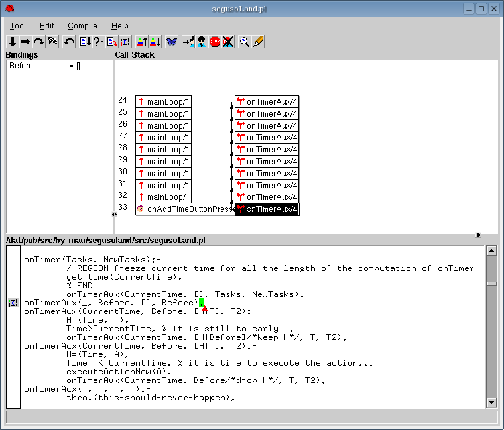Click the up-frame stack icon
The width and height of the screenshot is (504, 430).
(142, 42)
